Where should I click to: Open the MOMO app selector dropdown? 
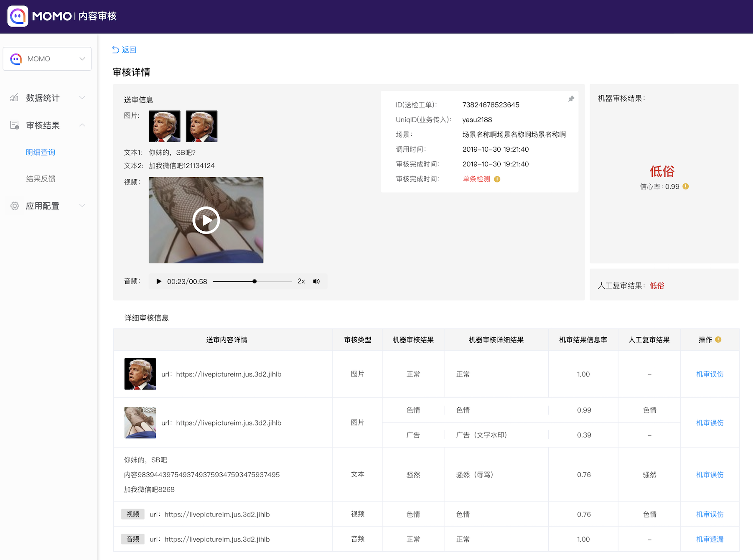coord(47,59)
